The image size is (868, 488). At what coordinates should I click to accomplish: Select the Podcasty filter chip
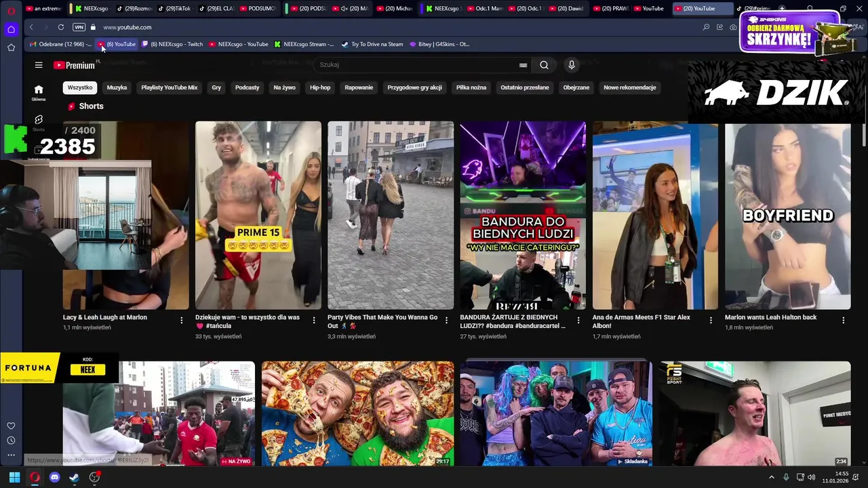coord(248,87)
